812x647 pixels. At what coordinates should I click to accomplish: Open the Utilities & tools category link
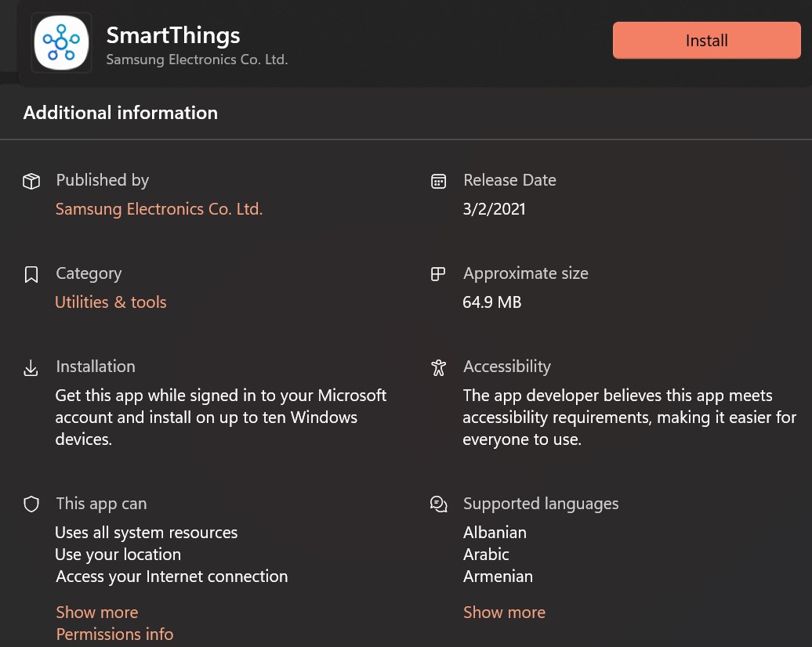(111, 302)
